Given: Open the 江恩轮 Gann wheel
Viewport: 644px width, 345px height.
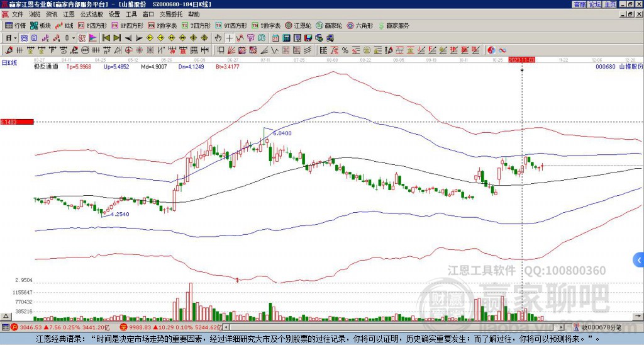Looking at the screenshot, I should (298, 25).
